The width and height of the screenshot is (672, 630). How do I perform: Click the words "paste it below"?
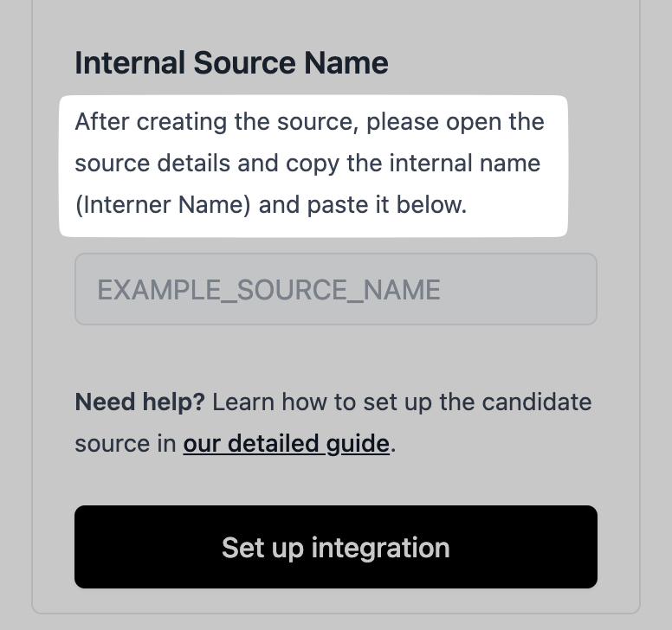click(x=395, y=205)
